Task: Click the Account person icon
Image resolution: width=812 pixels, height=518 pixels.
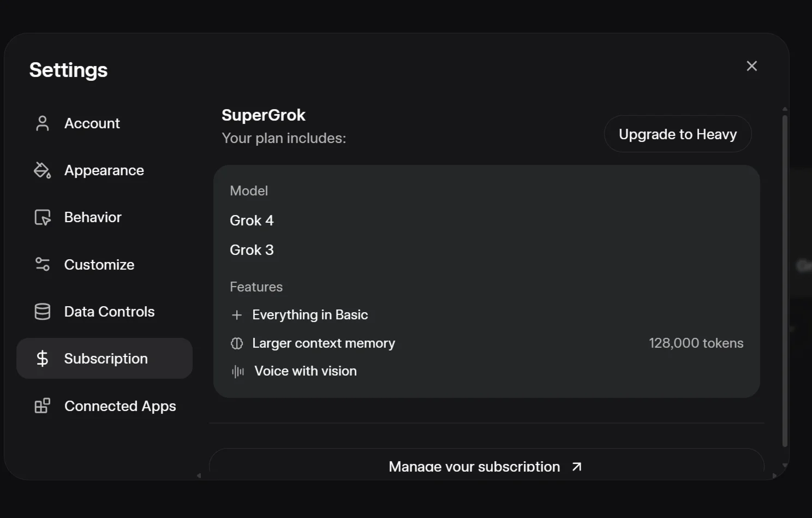Action: click(x=43, y=123)
